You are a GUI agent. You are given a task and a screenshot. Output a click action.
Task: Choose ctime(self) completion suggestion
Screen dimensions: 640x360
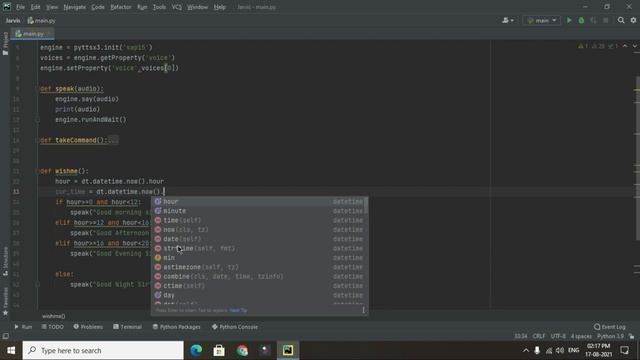tap(259, 286)
